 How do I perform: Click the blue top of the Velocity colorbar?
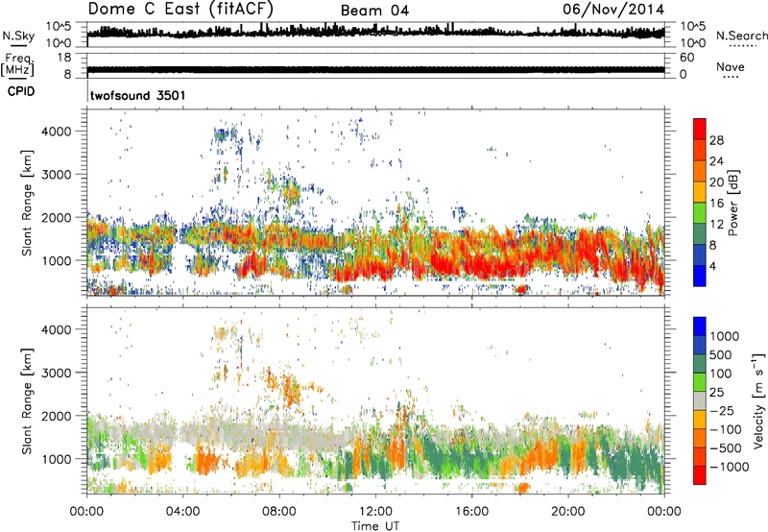(700, 326)
